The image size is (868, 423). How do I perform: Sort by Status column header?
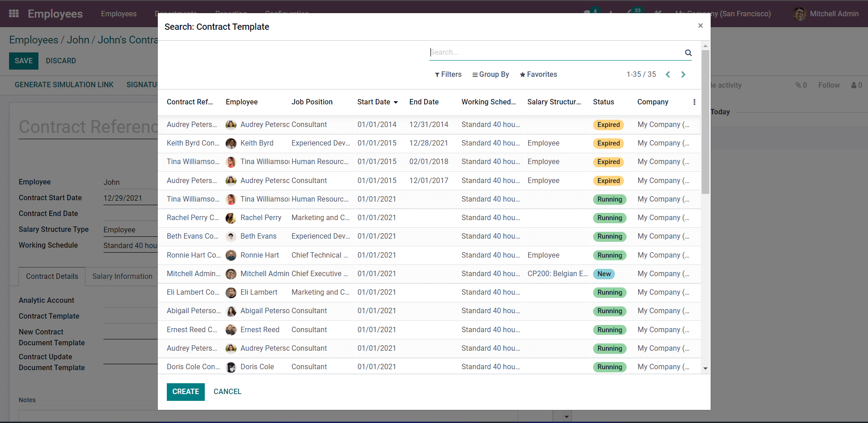pyautogui.click(x=604, y=102)
